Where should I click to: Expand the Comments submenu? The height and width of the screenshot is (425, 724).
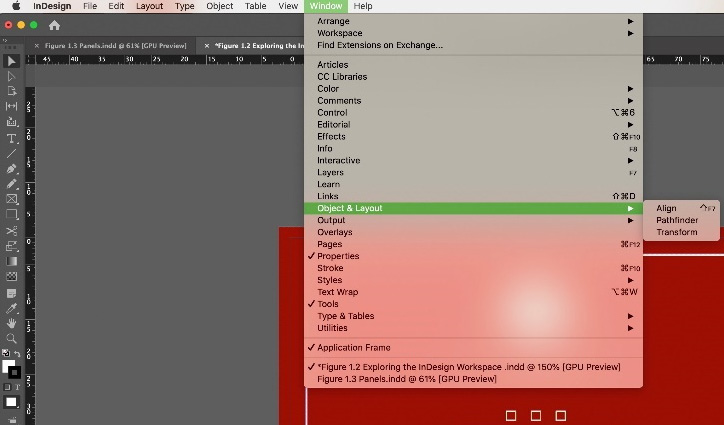[473, 101]
